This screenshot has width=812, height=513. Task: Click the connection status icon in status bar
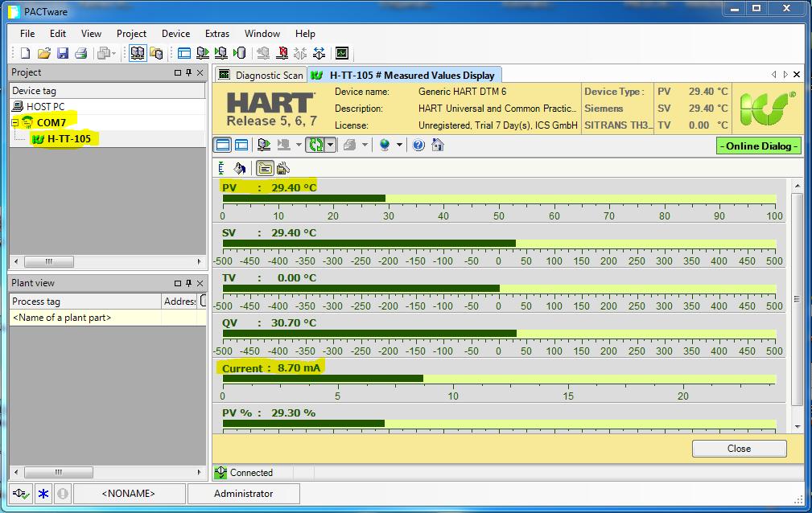21,494
